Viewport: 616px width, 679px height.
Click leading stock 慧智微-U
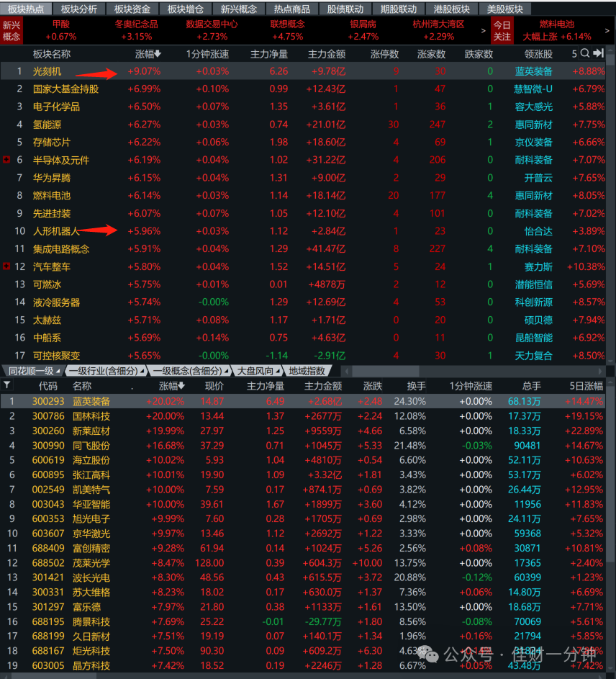(x=533, y=89)
